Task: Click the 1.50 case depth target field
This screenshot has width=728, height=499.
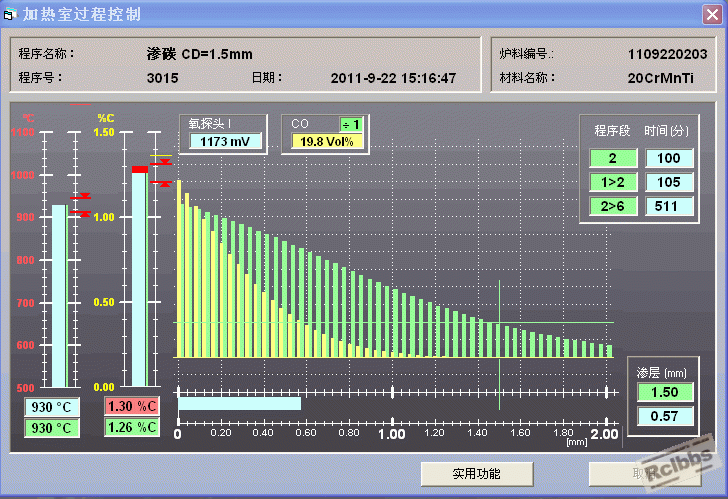Action: pyautogui.click(x=665, y=392)
